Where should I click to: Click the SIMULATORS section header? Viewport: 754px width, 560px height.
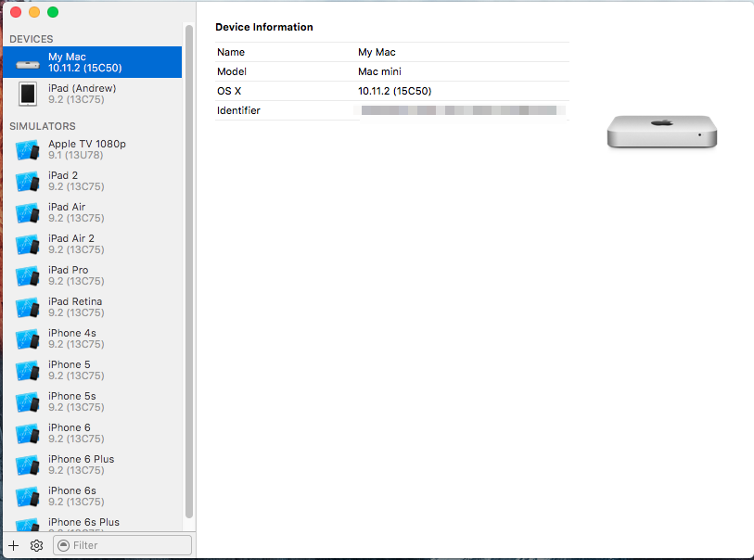pos(43,126)
